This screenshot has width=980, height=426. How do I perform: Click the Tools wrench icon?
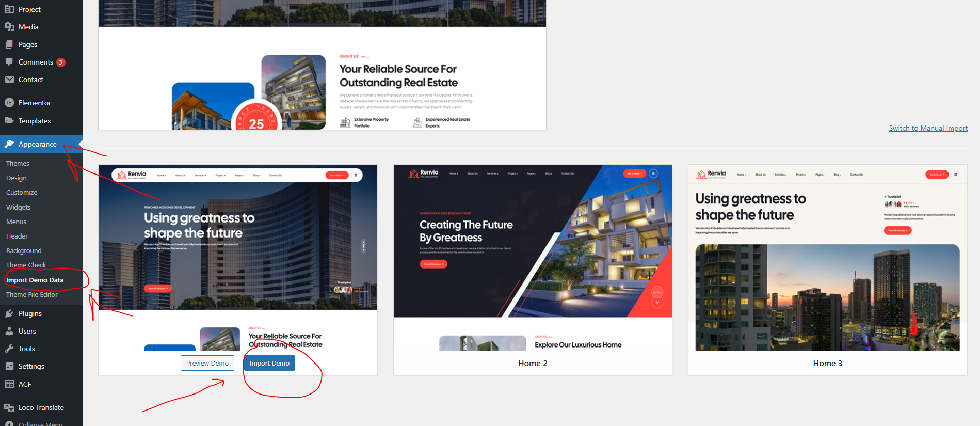9,349
